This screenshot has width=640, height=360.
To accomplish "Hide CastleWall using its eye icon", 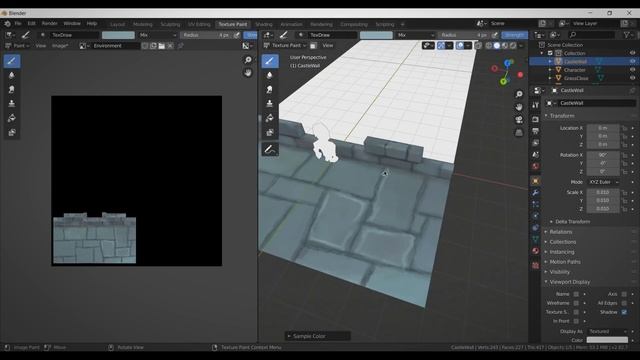I will pyautogui.click(x=632, y=61).
